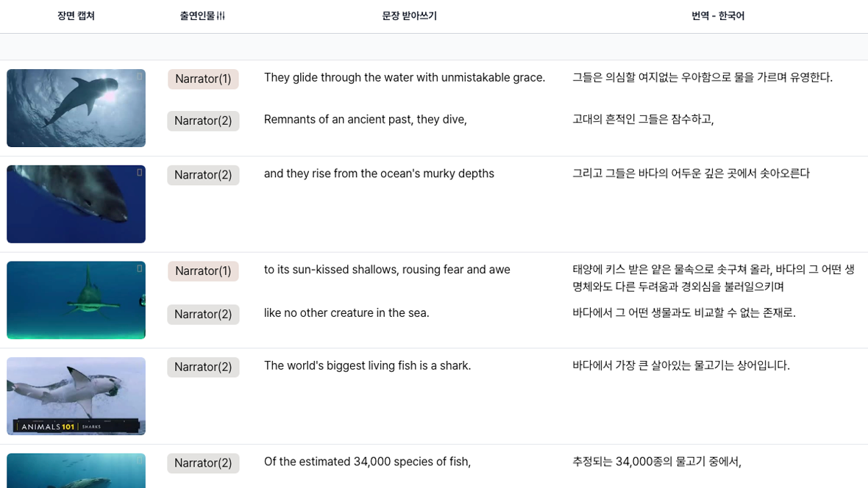This screenshot has height=488, width=868.
Task: Click the 문장 받아쓰기 column header
Action: point(409,15)
